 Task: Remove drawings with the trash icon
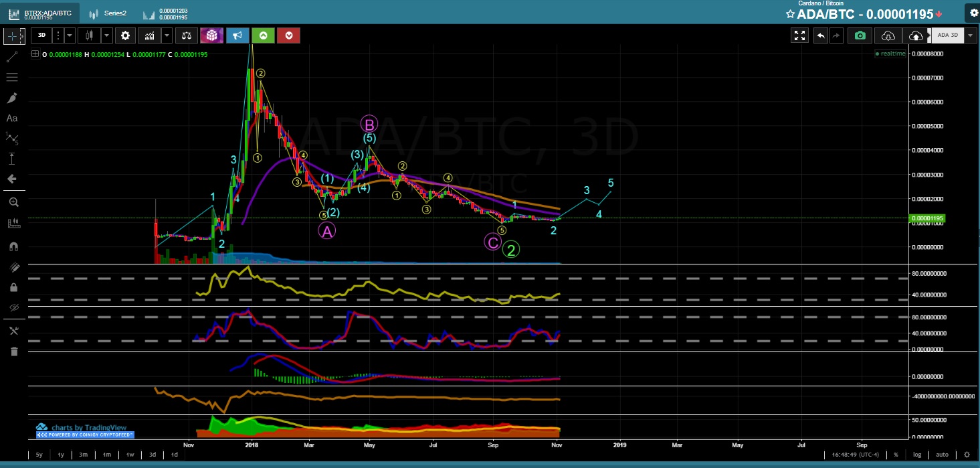tap(13, 352)
